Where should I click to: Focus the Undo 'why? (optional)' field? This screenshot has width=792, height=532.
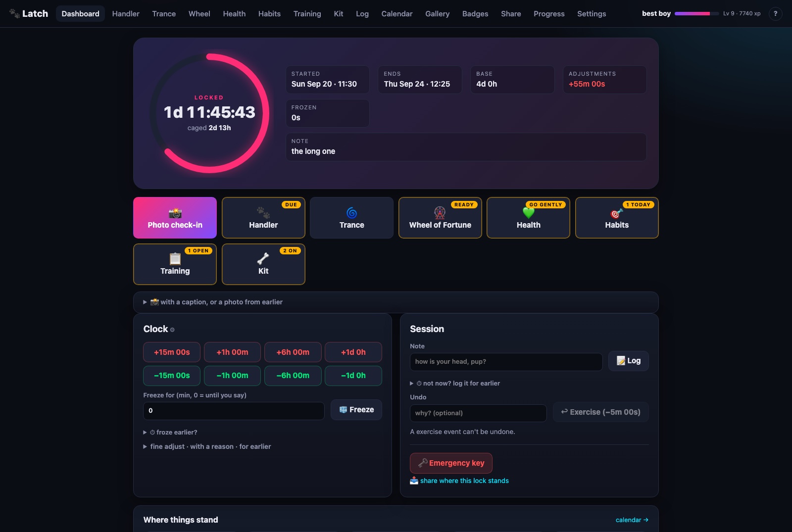point(478,413)
